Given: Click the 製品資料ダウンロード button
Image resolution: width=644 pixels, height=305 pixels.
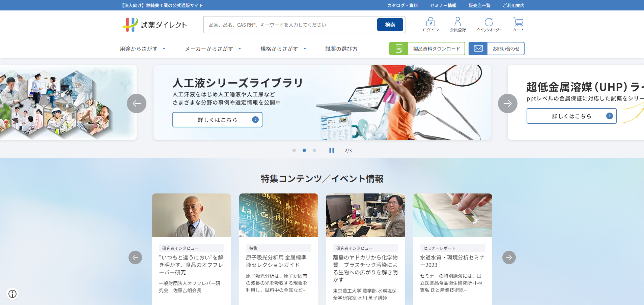Looking at the screenshot, I should pyautogui.click(x=427, y=49).
